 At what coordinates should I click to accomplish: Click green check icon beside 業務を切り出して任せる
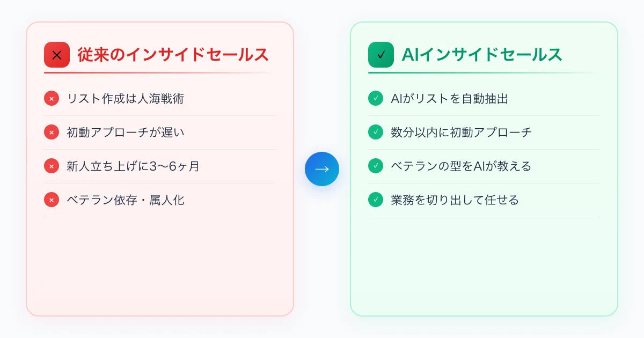pos(376,200)
